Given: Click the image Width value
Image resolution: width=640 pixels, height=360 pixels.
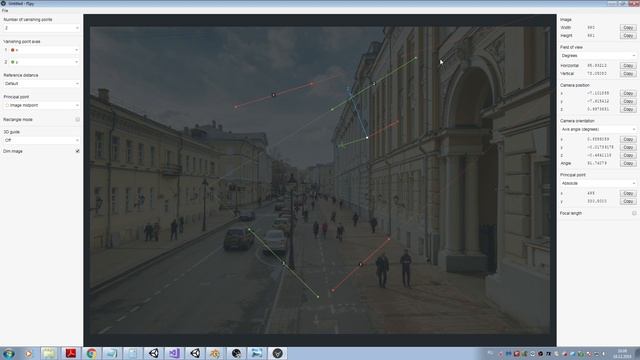Looking at the screenshot, I should click(591, 28).
